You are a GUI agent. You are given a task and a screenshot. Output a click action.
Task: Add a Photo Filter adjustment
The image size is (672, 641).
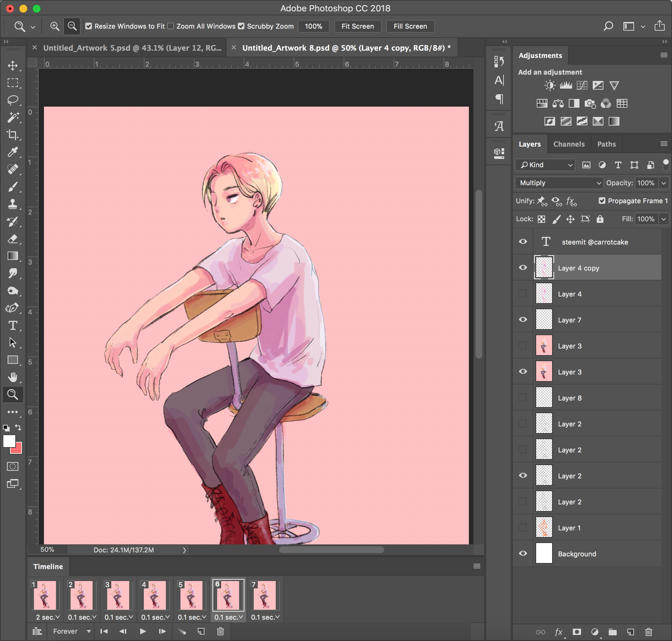tap(590, 104)
